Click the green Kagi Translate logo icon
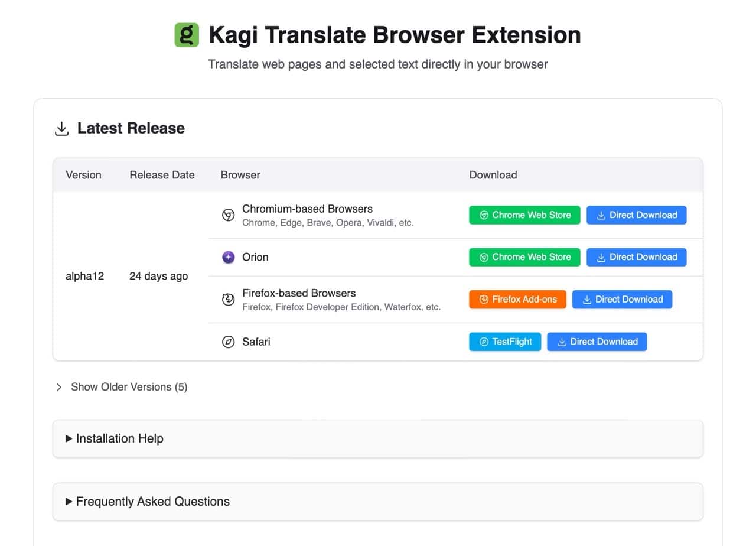Screen dimensions: 756x546 pyautogui.click(x=186, y=35)
